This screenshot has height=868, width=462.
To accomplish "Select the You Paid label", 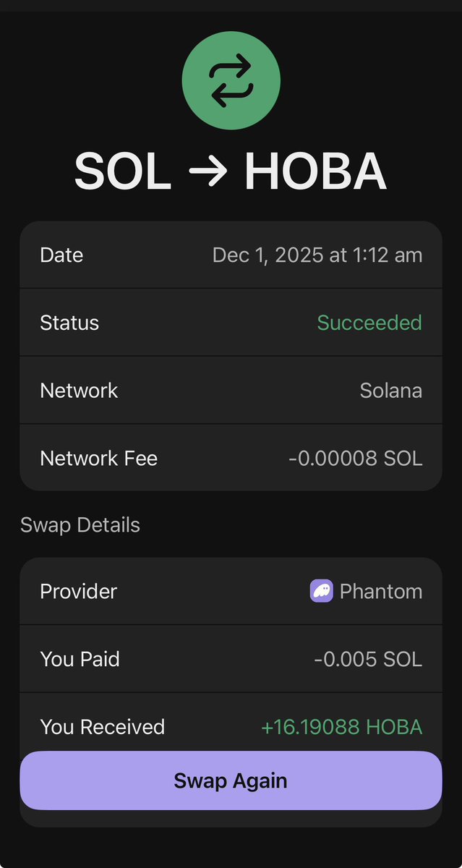I will [x=80, y=659].
